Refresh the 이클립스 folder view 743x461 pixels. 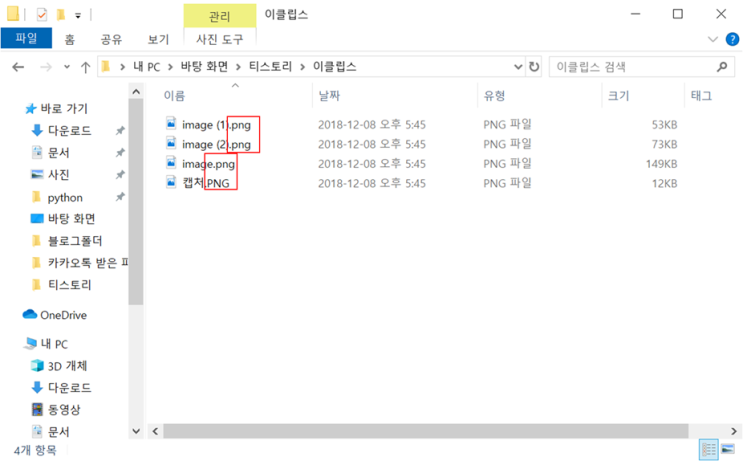tap(534, 67)
